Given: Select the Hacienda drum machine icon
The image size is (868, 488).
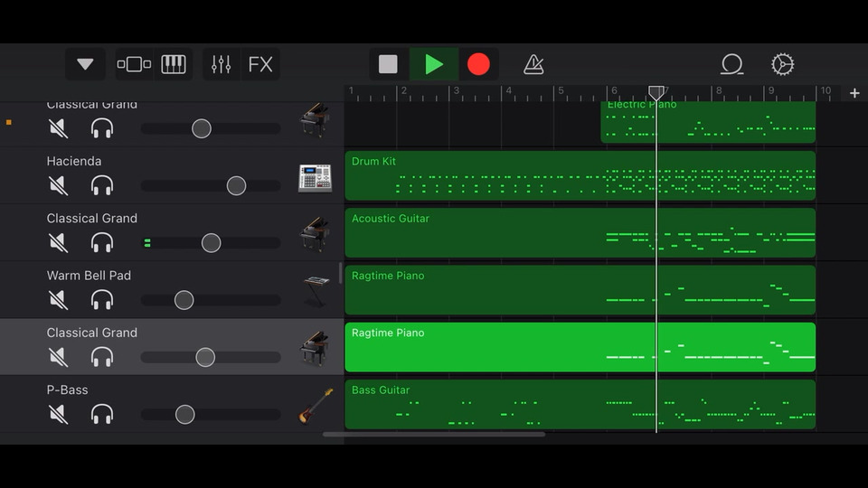Looking at the screenshot, I should [315, 178].
